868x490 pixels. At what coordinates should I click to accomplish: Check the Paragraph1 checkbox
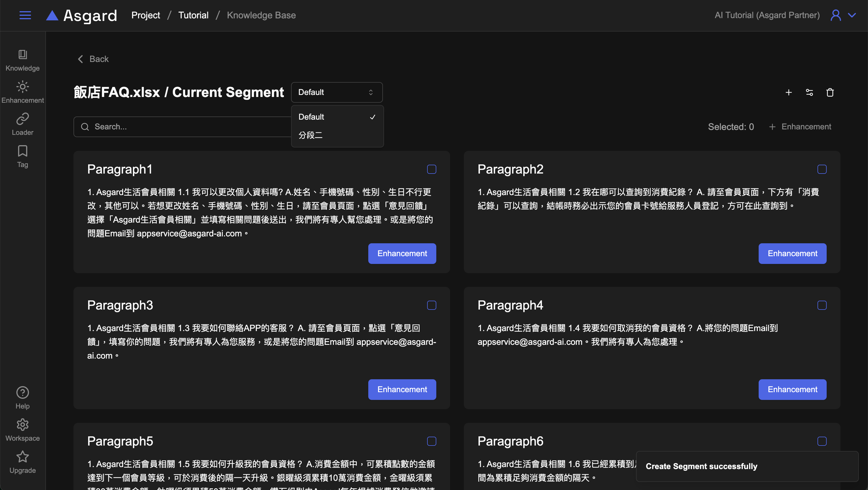pyautogui.click(x=431, y=169)
